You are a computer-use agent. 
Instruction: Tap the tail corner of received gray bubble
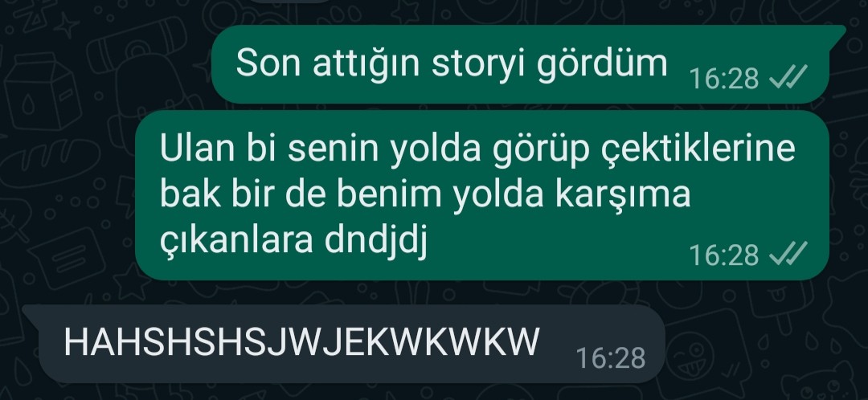click(31, 312)
